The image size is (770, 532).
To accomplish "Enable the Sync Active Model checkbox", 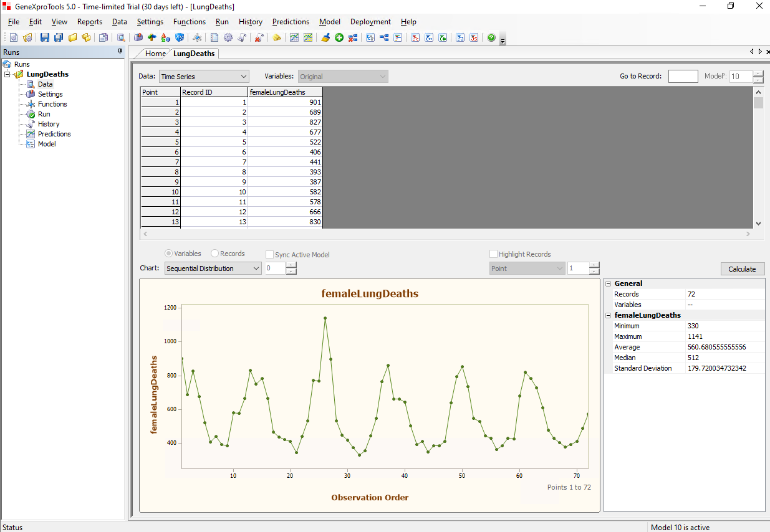I will tap(270, 255).
